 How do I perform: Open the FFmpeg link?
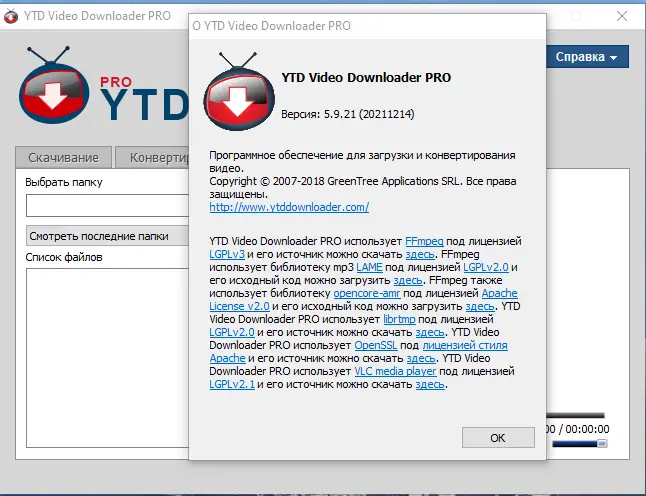click(x=424, y=241)
